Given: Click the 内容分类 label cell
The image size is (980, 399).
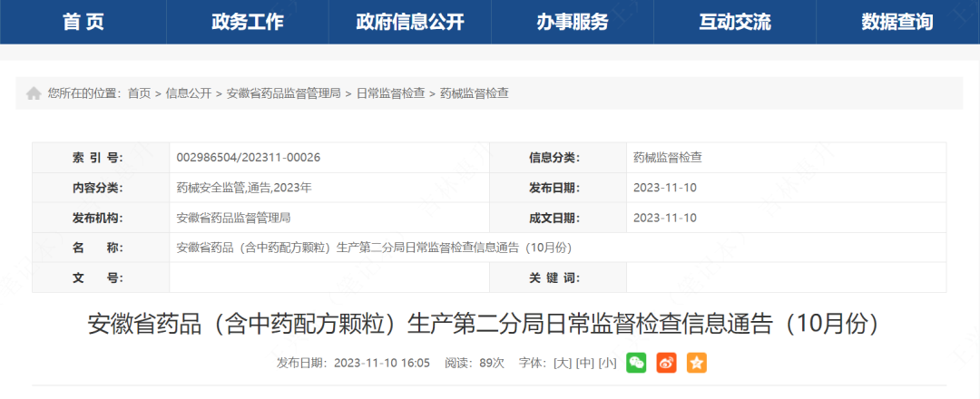Looking at the screenshot, I should pos(101,188).
